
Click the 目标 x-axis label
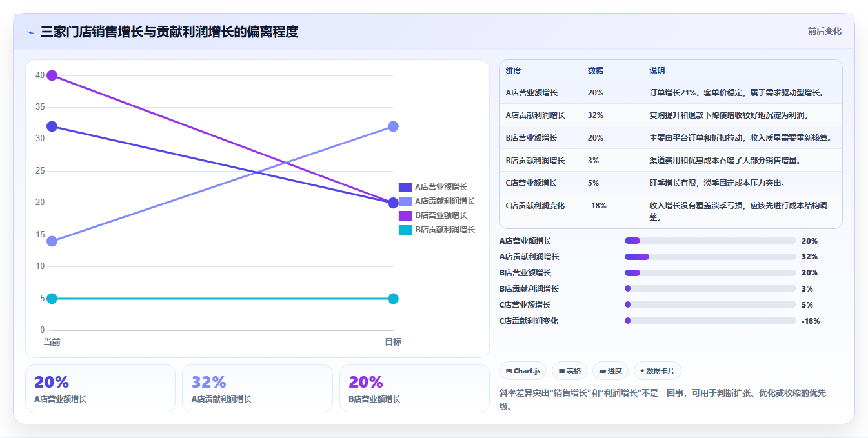click(393, 342)
